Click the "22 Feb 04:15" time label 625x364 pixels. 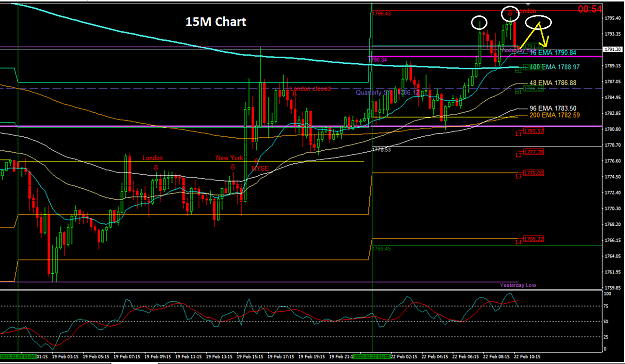coord(435,356)
